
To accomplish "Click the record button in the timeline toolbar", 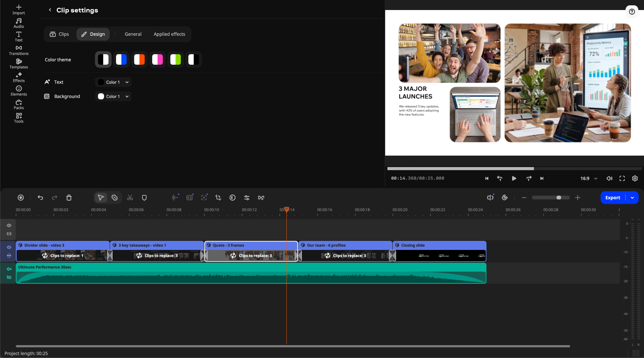I will coord(21,198).
